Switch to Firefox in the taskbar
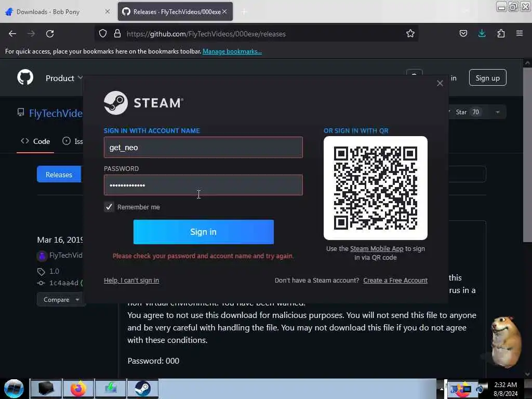Image resolution: width=532 pixels, height=399 pixels. click(78, 389)
